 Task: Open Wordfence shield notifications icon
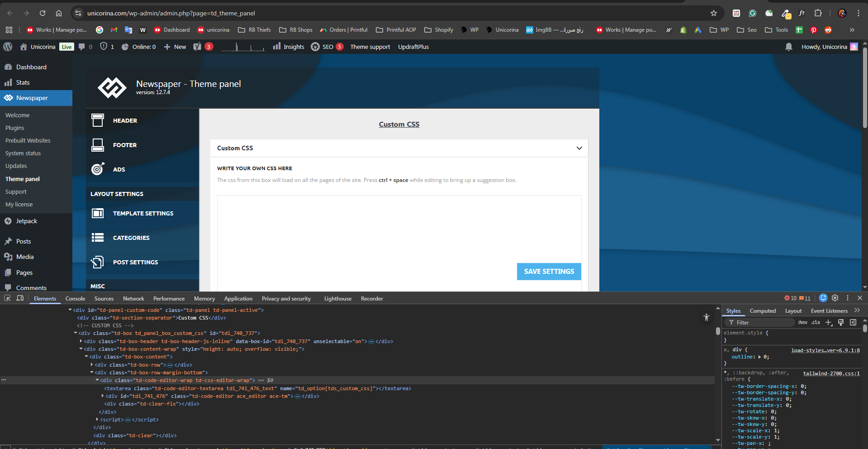104,46
